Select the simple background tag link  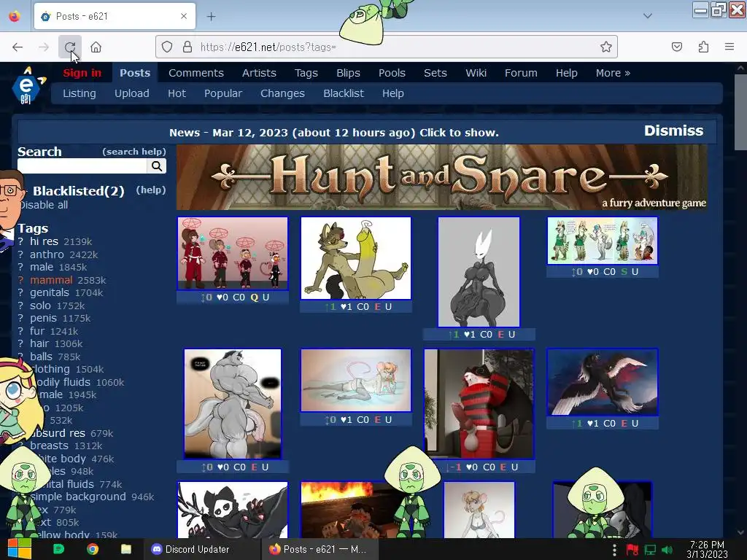click(x=78, y=497)
